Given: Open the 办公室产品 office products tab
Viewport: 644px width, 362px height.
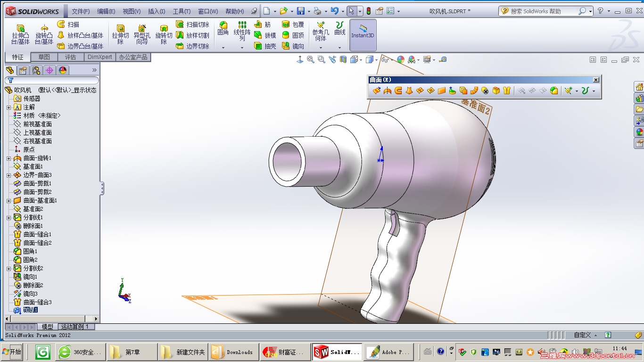Looking at the screenshot, I should click(x=133, y=57).
